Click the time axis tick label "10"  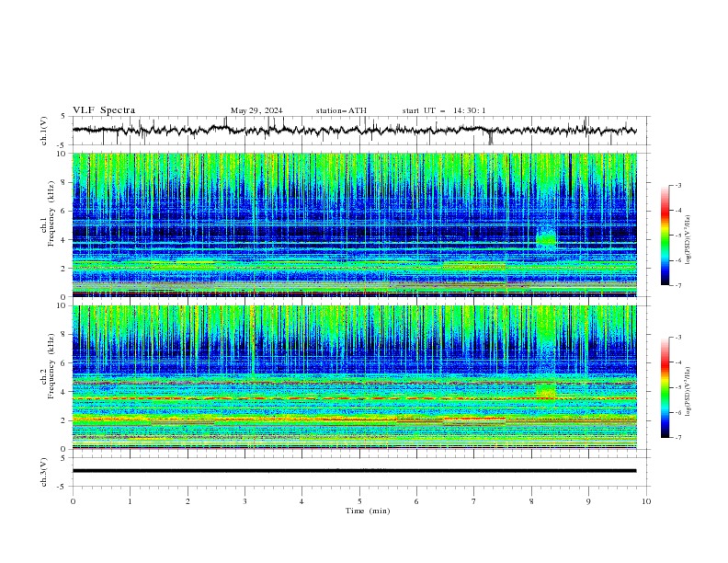pyautogui.click(x=646, y=501)
